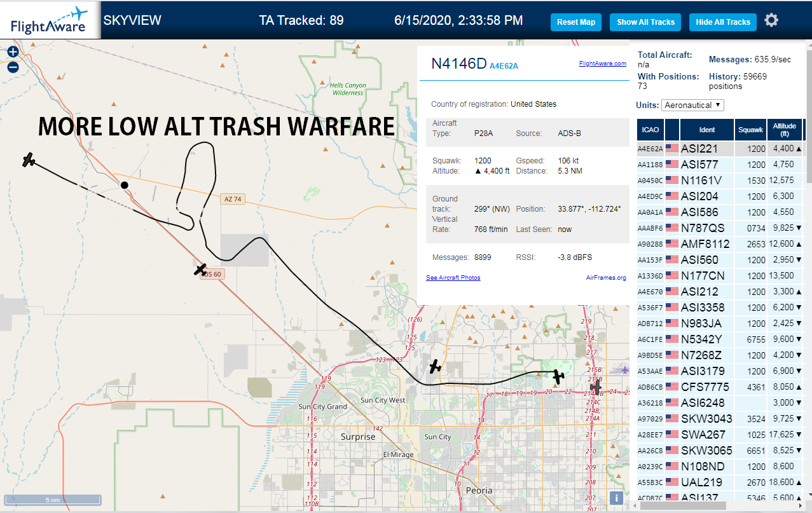The height and width of the screenshot is (513, 812).
Task: Click ICAO code A4E62A beside N4146D
Action: (x=504, y=66)
